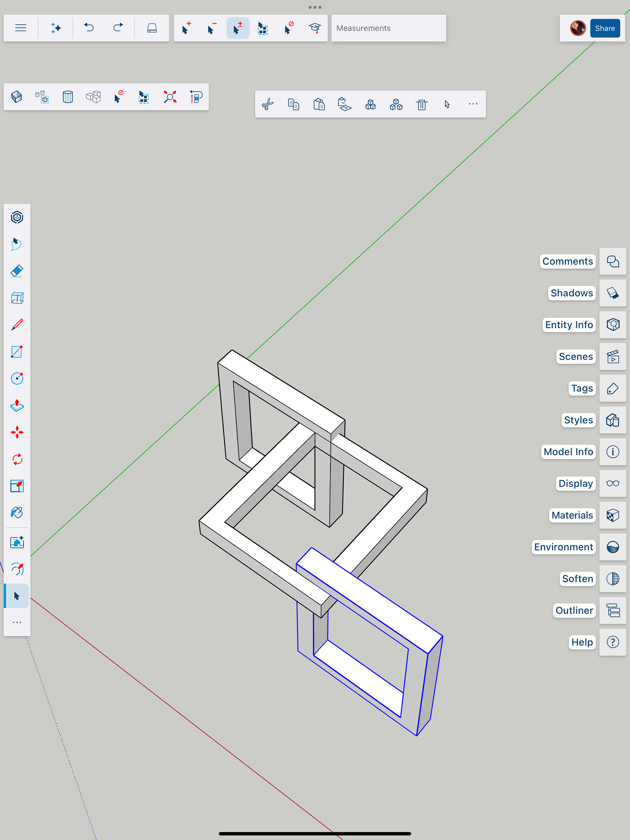630x840 pixels.
Task: Select the Rotate tool
Action: pos(17,459)
